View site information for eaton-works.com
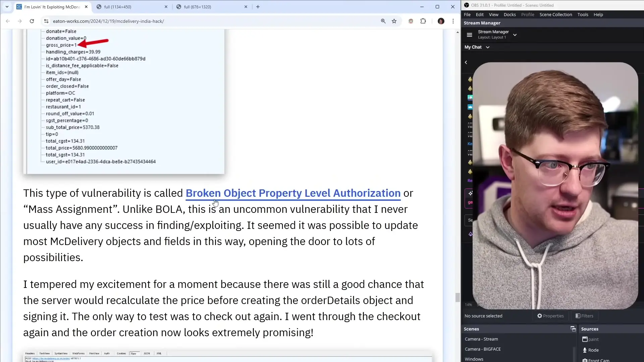 click(x=46, y=21)
